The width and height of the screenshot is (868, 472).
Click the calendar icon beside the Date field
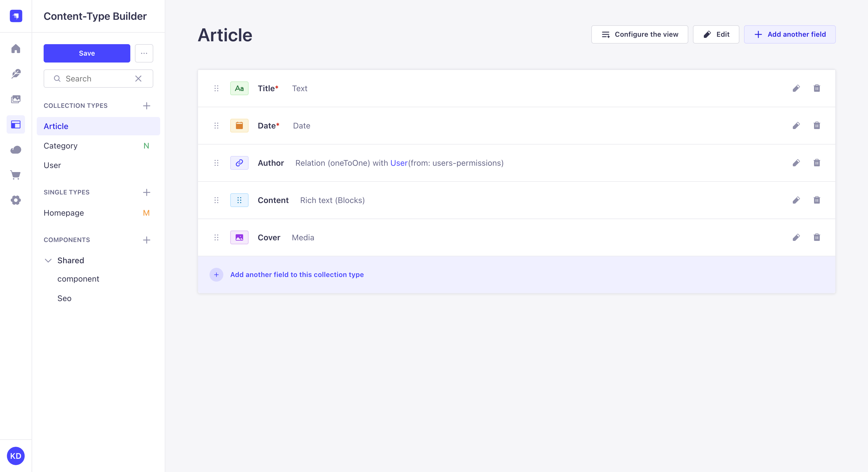pyautogui.click(x=239, y=126)
